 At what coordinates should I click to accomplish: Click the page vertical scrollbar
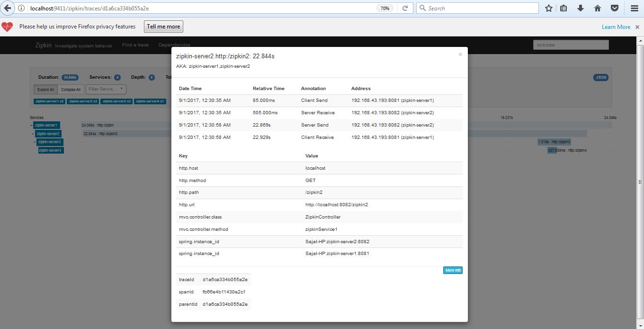click(x=640, y=182)
